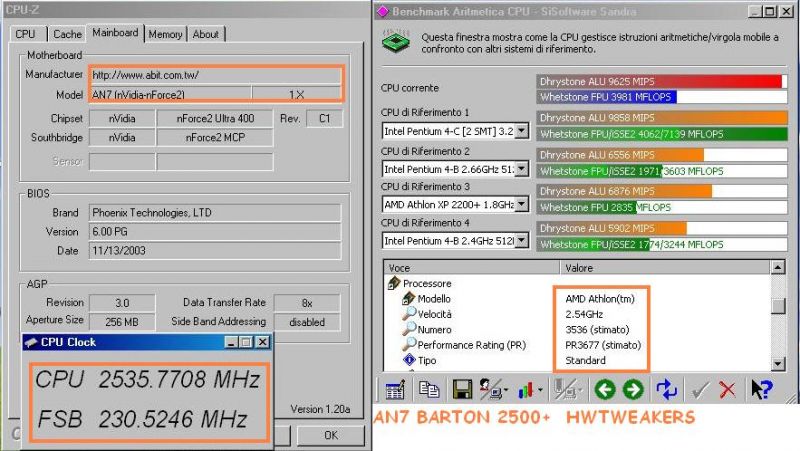Image resolution: width=800 pixels, height=451 pixels.
Task: Go back with green left arrow
Action: (x=605, y=390)
